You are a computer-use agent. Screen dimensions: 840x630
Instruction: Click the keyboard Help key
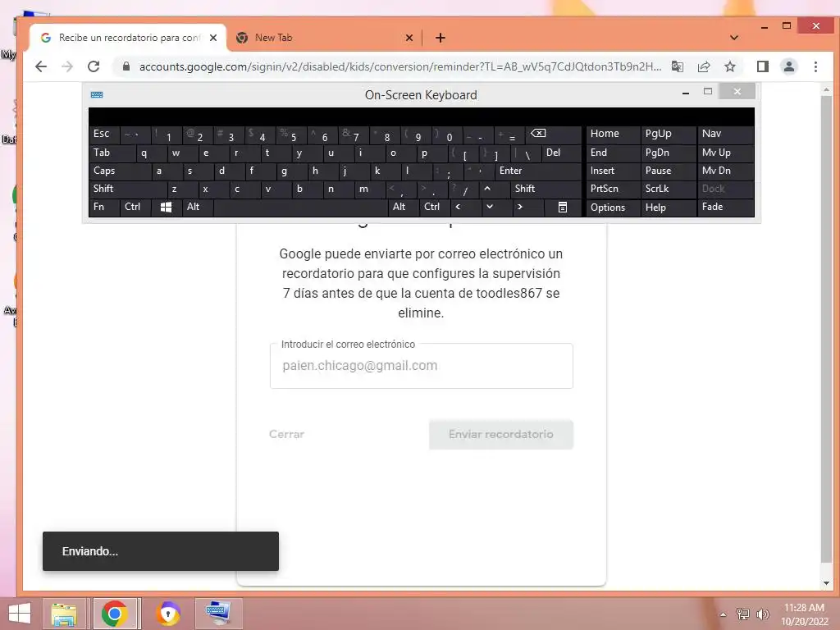(668, 208)
